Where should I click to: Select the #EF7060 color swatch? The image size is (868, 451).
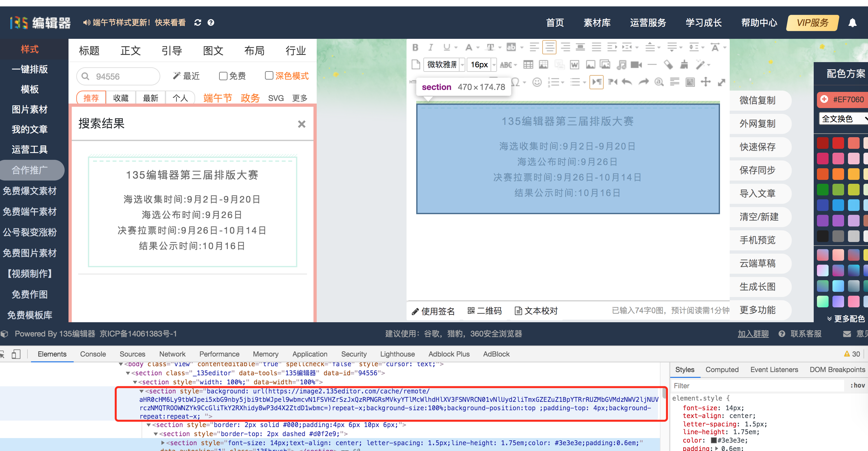point(842,100)
